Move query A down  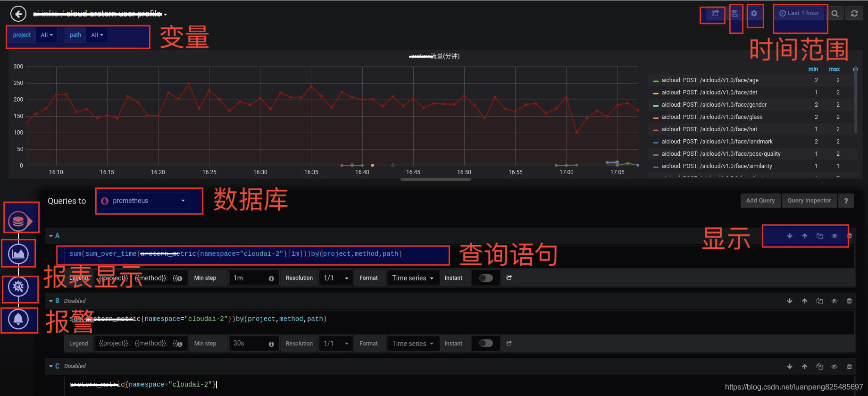(790, 236)
